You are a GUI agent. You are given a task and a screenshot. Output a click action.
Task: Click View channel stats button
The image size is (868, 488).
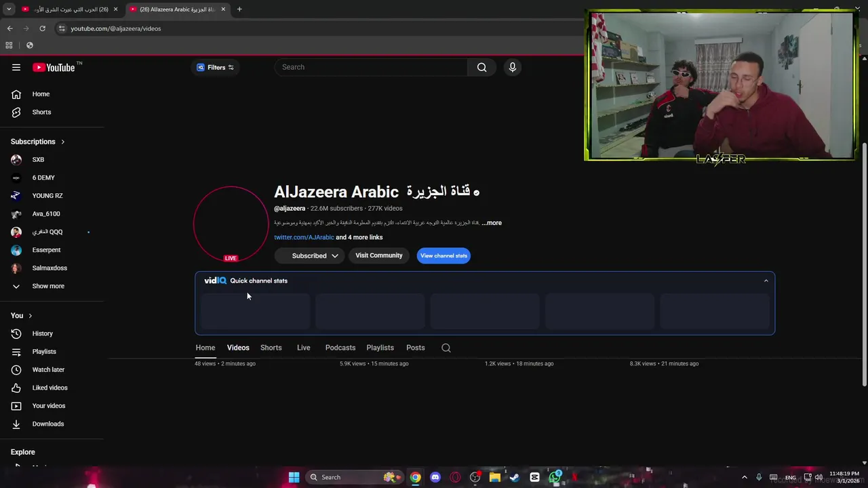click(x=443, y=256)
